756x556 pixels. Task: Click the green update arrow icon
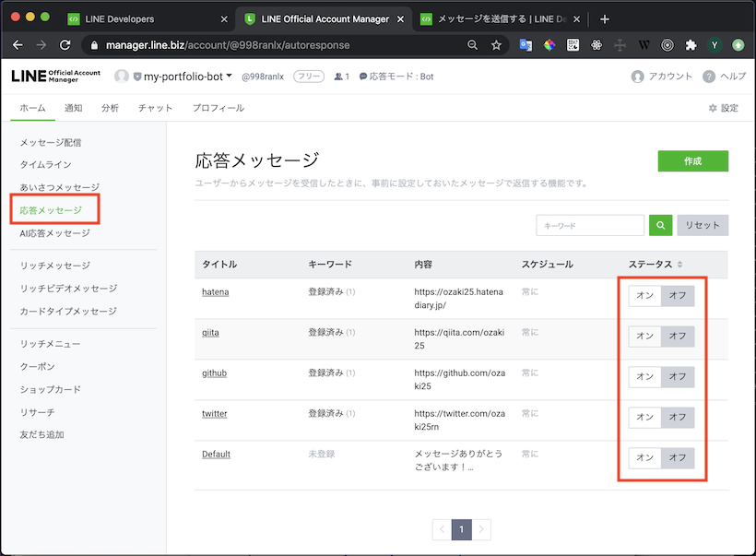[x=738, y=45]
